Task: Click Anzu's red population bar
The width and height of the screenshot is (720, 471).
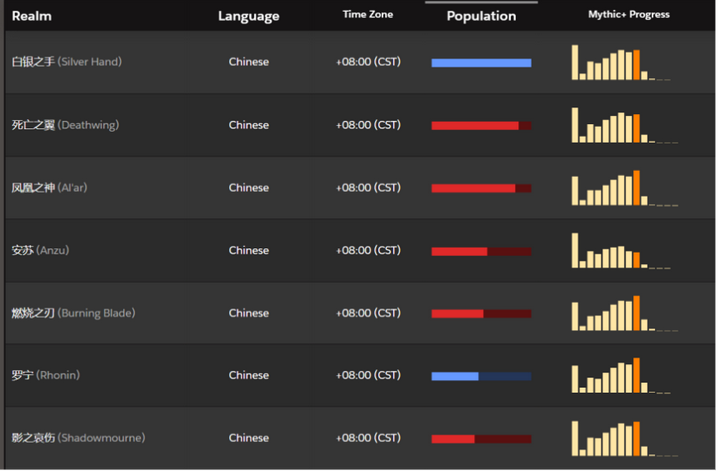Action: click(x=481, y=251)
